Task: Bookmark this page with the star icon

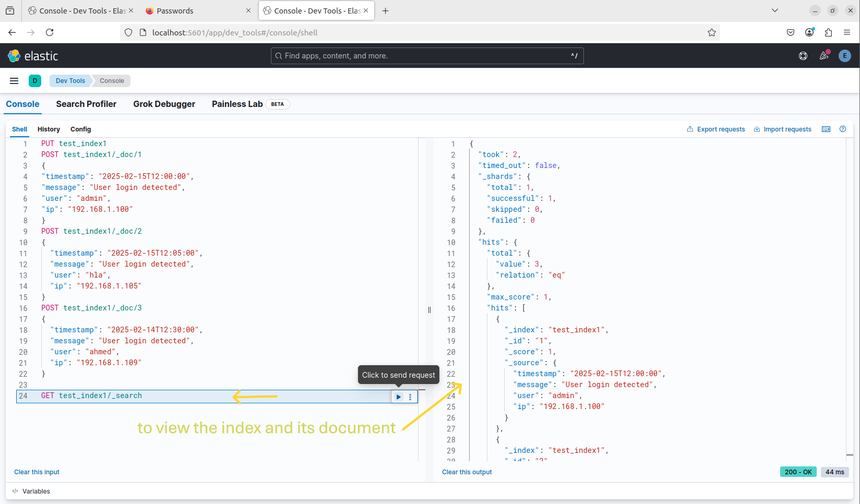Action: tap(711, 32)
